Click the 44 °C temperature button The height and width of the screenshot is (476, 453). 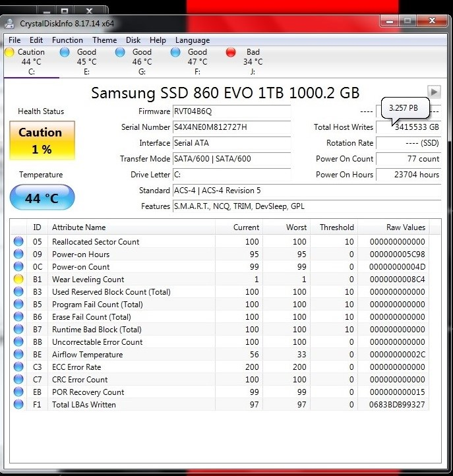coord(42,197)
